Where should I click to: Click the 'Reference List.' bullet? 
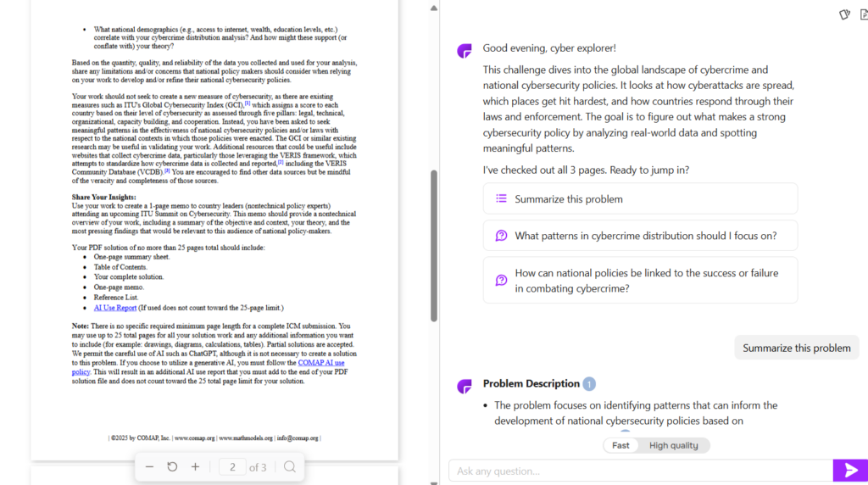click(x=115, y=298)
